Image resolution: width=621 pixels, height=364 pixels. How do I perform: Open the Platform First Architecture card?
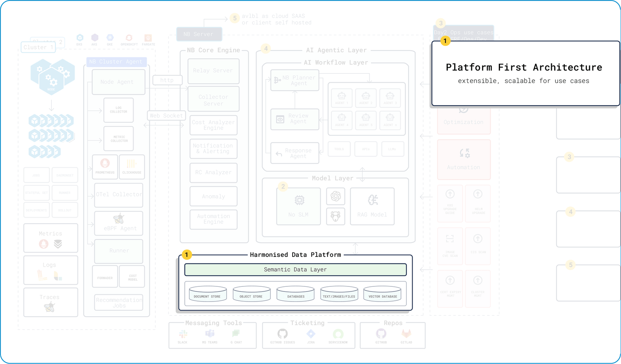pos(526,73)
